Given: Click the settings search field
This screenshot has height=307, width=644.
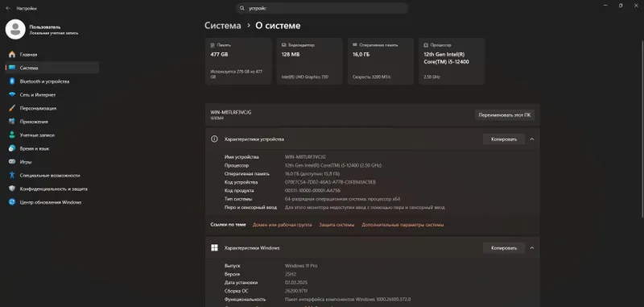Looking at the screenshot, I should click(x=323, y=8).
